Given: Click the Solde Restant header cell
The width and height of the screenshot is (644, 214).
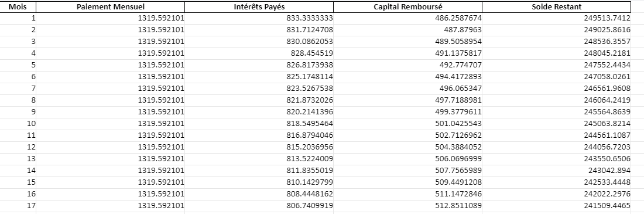Looking at the screenshot, I should click(x=557, y=7).
